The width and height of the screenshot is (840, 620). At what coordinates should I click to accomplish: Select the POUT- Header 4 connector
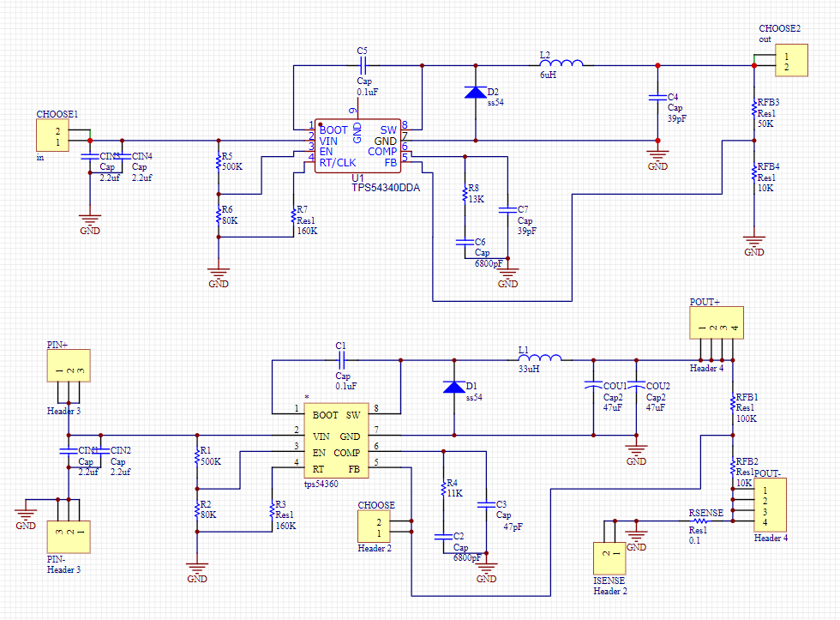click(770, 505)
